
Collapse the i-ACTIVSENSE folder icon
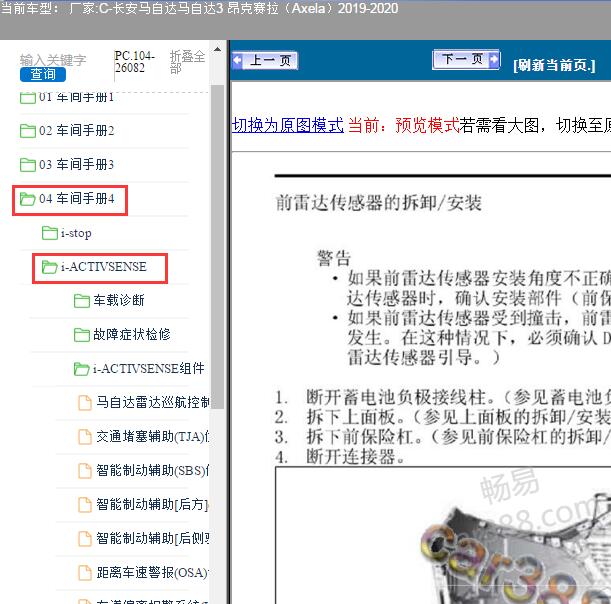[x=50, y=267]
